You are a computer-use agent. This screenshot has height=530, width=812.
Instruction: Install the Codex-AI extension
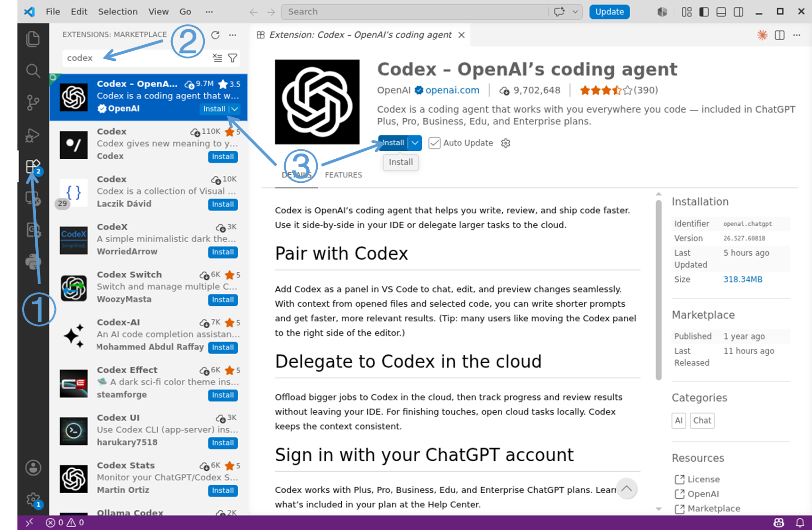tap(223, 348)
